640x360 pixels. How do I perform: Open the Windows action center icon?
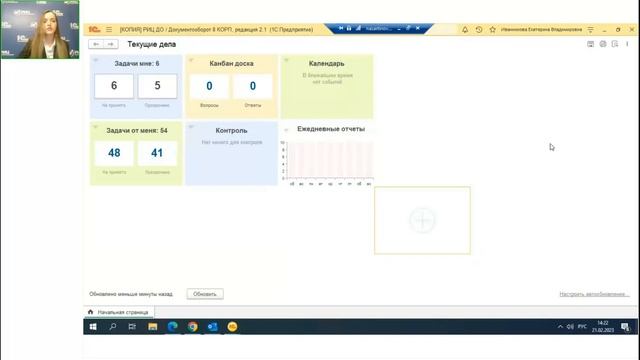625,327
